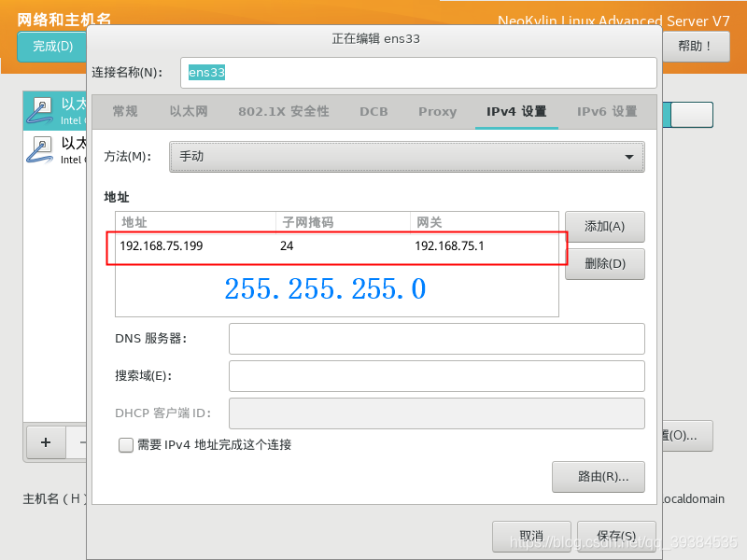
Task: Open the Method (方法) dropdown set to 手动
Action: pyautogui.click(x=407, y=156)
